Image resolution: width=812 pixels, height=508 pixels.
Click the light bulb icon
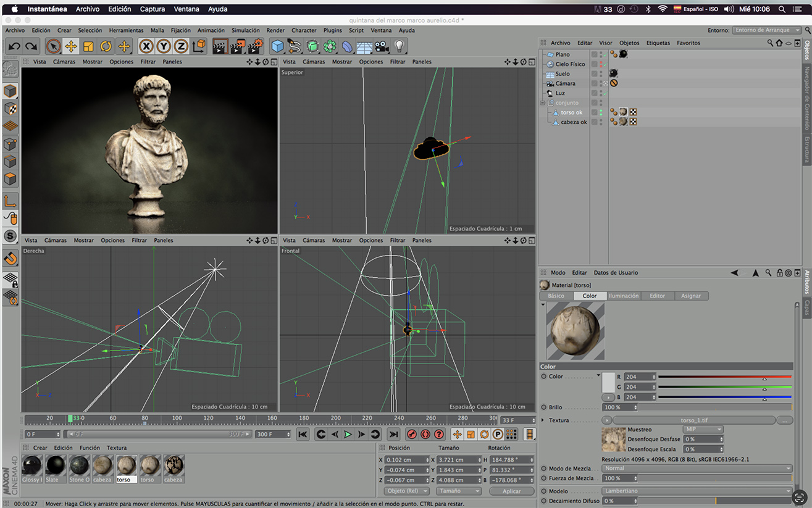[400, 46]
